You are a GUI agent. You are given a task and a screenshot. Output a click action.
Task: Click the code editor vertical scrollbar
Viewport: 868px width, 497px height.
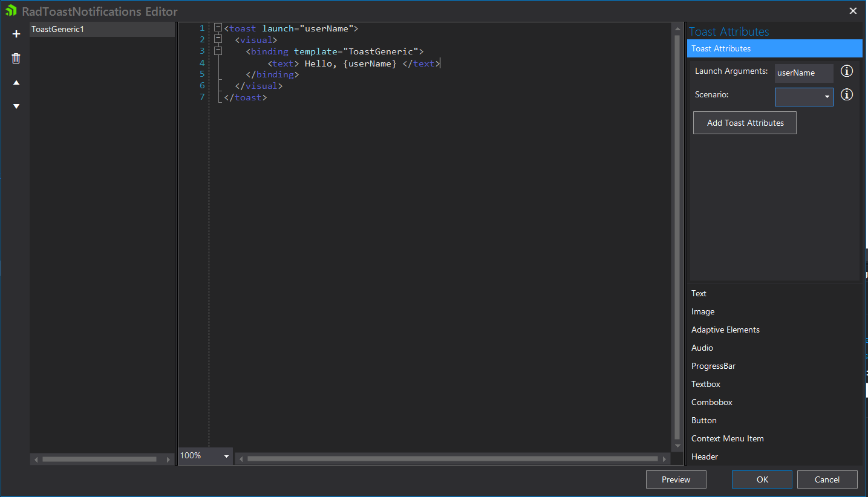coord(677,237)
